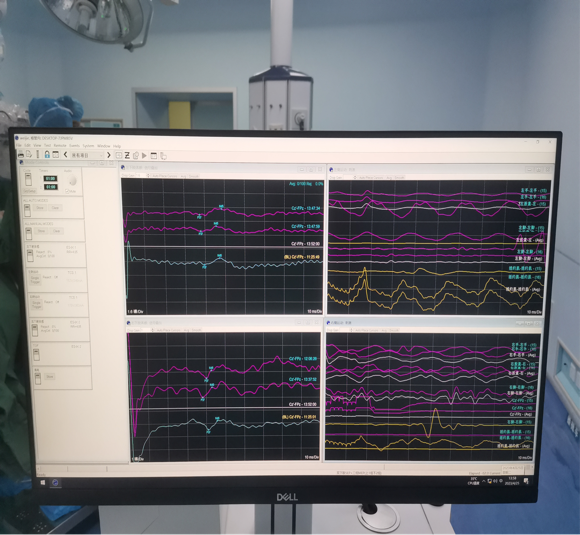Go to previous test with left chevron
580x535 pixels.
click(65, 155)
